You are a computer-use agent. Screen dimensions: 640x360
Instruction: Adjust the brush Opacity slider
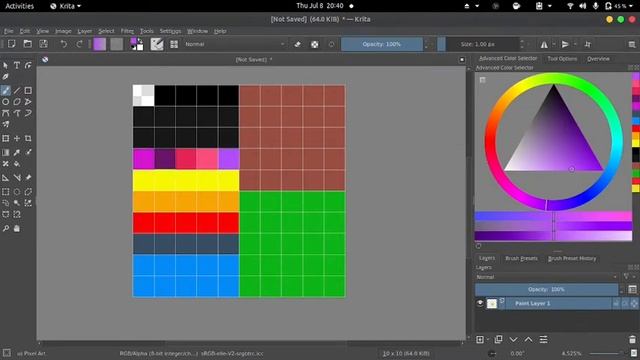pos(382,44)
